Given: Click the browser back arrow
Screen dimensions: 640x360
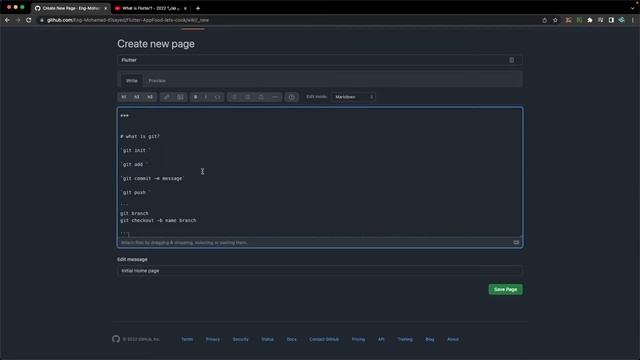Looking at the screenshot, I should pyautogui.click(x=7, y=20).
